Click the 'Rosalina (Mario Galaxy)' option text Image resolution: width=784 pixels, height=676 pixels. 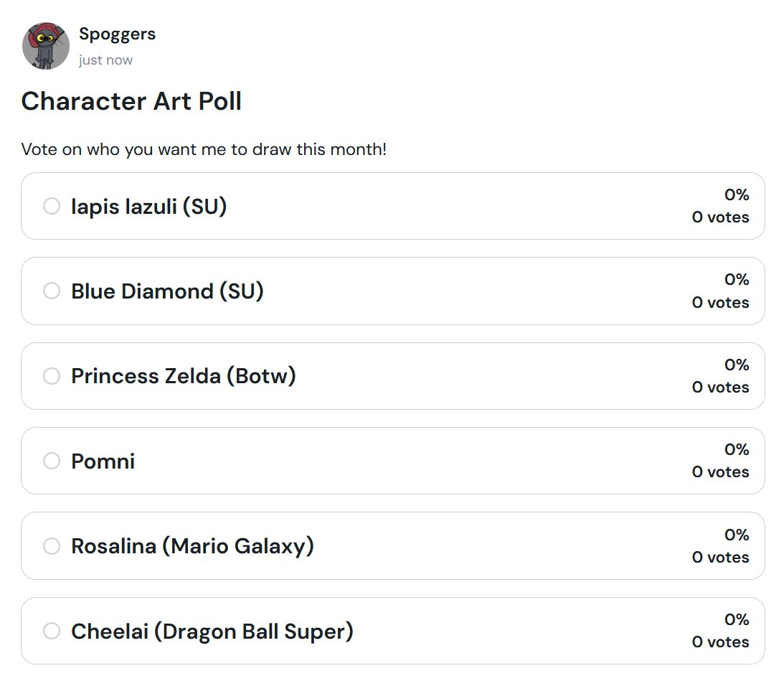[x=192, y=546]
